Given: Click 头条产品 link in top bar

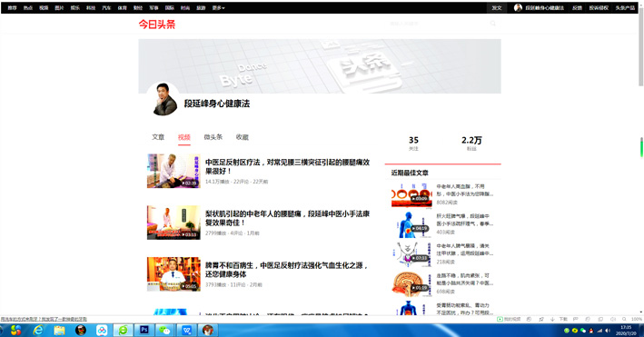Looking at the screenshot, I should [x=625, y=8].
